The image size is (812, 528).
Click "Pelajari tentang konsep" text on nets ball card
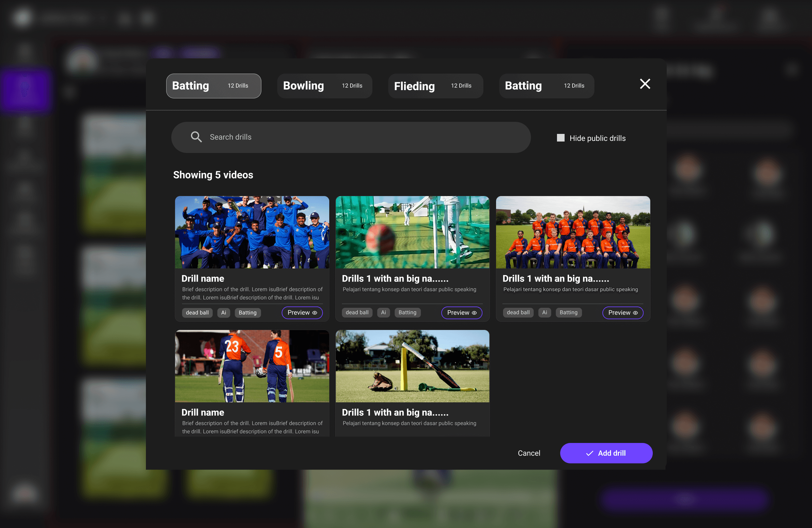pos(409,289)
